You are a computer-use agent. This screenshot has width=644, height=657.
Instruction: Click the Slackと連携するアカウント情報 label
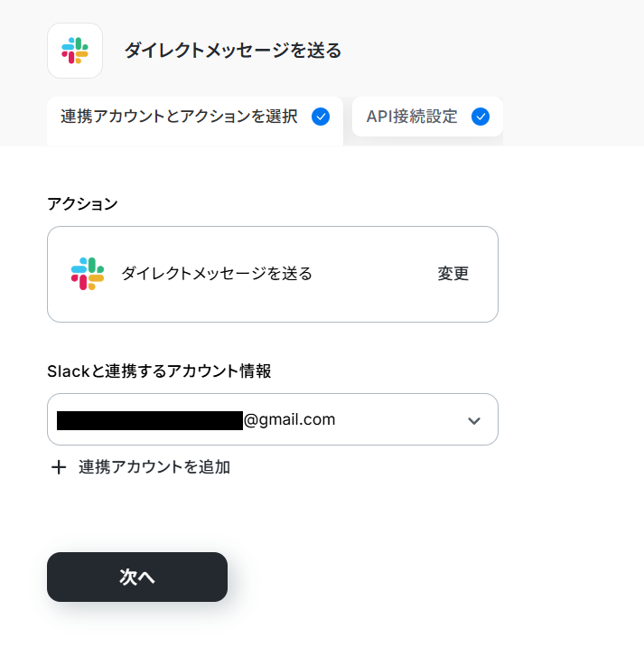(x=159, y=371)
